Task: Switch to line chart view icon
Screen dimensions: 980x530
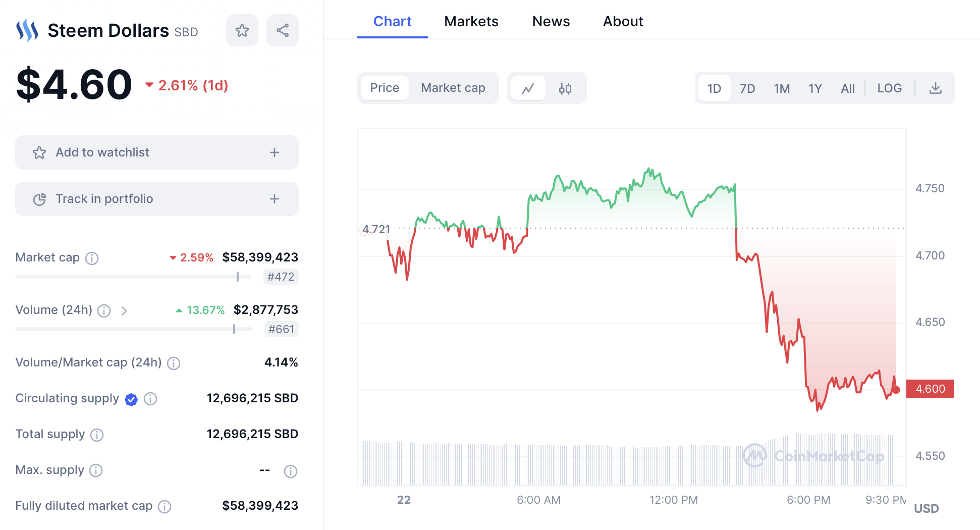Action: (x=528, y=89)
